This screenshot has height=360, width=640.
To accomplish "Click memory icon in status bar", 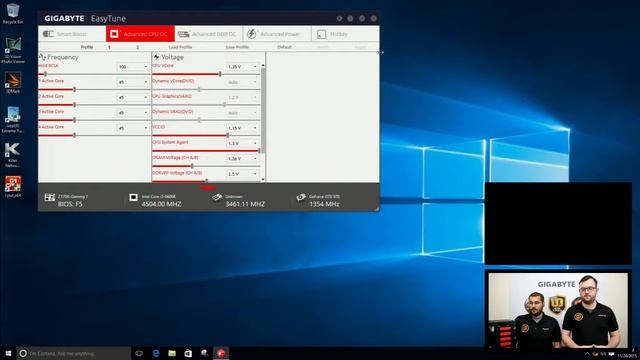I will pyautogui.click(x=217, y=198).
